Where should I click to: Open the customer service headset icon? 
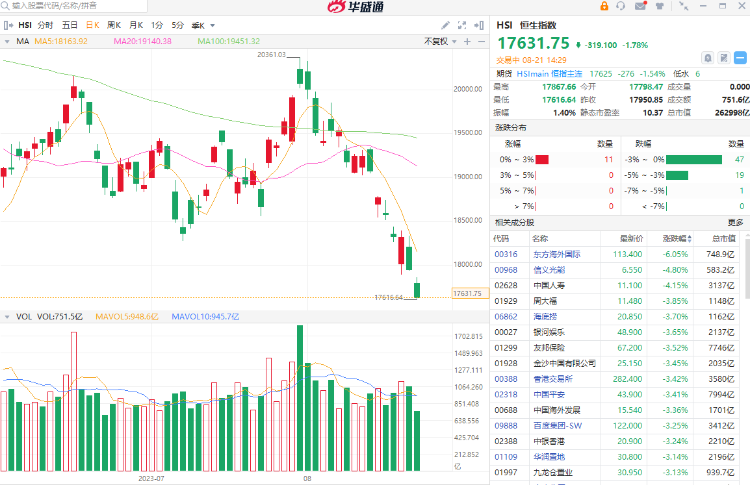click(620, 6)
